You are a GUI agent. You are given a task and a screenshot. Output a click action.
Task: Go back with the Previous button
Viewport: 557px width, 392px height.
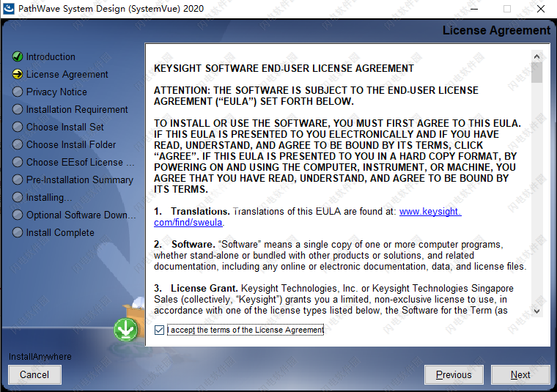(x=454, y=374)
